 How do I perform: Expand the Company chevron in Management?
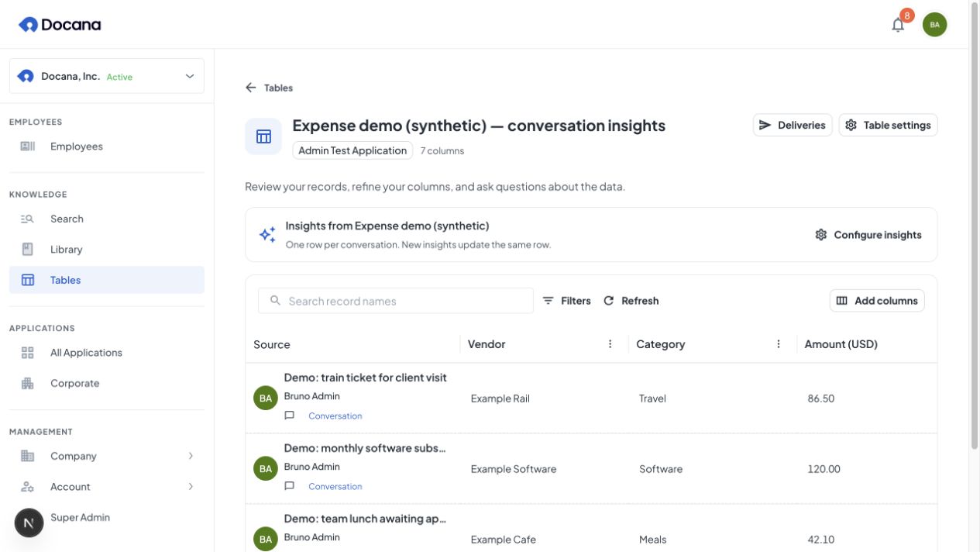[x=191, y=456]
